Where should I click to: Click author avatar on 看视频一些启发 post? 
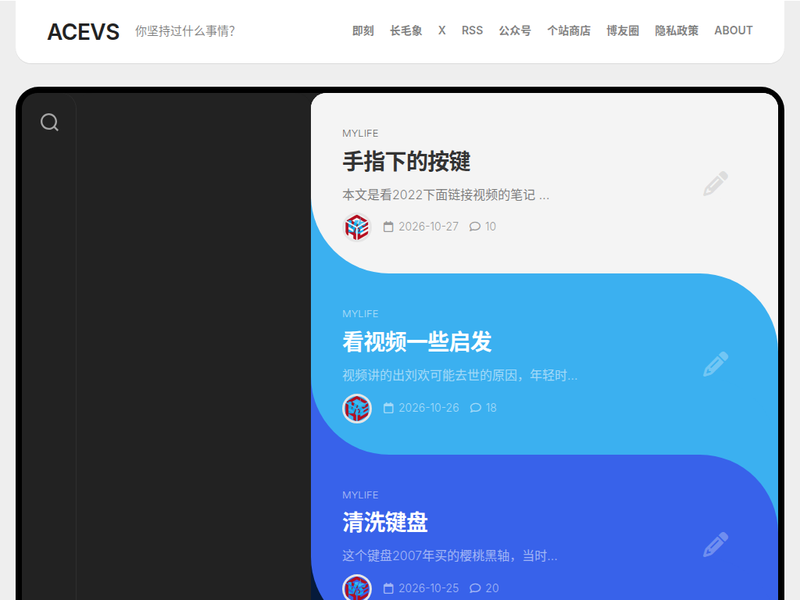[357, 408]
